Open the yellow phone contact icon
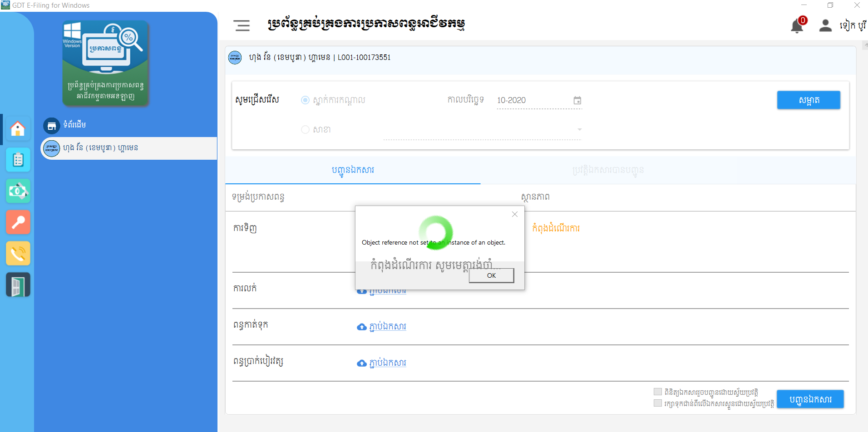The width and height of the screenshot is (868, 432). tap(18, 253)
